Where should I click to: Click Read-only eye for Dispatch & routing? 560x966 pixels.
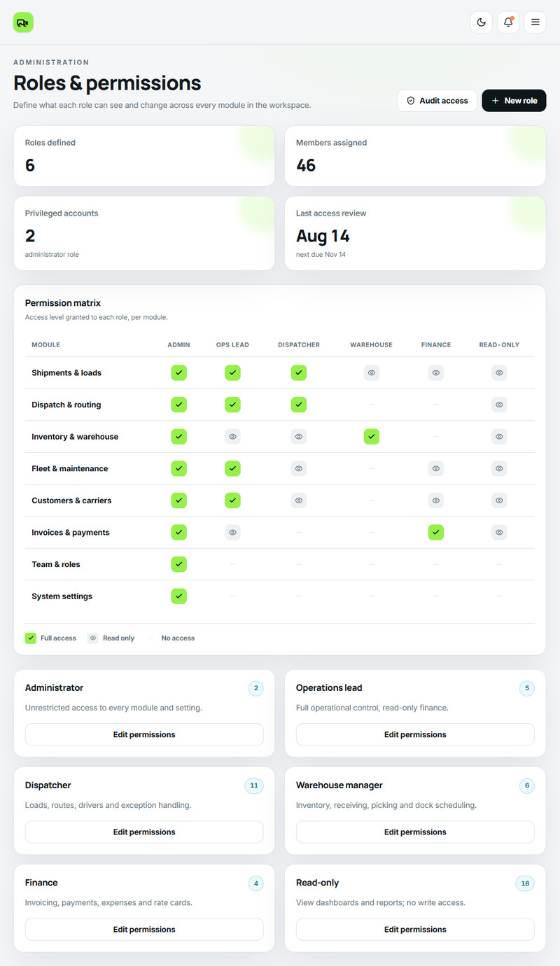pyautogui.click(x=499, y=405)
